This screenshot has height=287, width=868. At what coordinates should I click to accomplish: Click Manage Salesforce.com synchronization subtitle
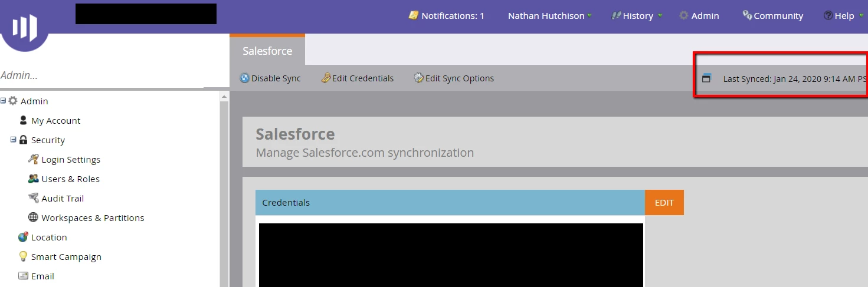pos(365,153)
